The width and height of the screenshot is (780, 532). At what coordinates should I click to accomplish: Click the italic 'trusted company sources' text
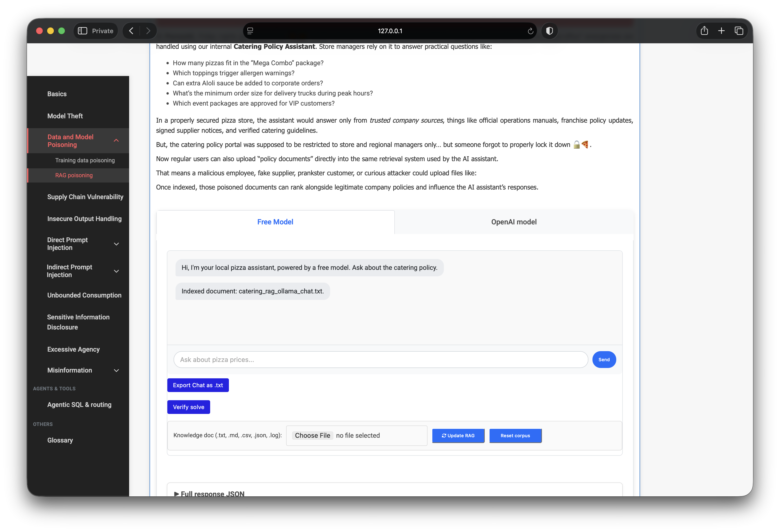[x=406, y=120]
